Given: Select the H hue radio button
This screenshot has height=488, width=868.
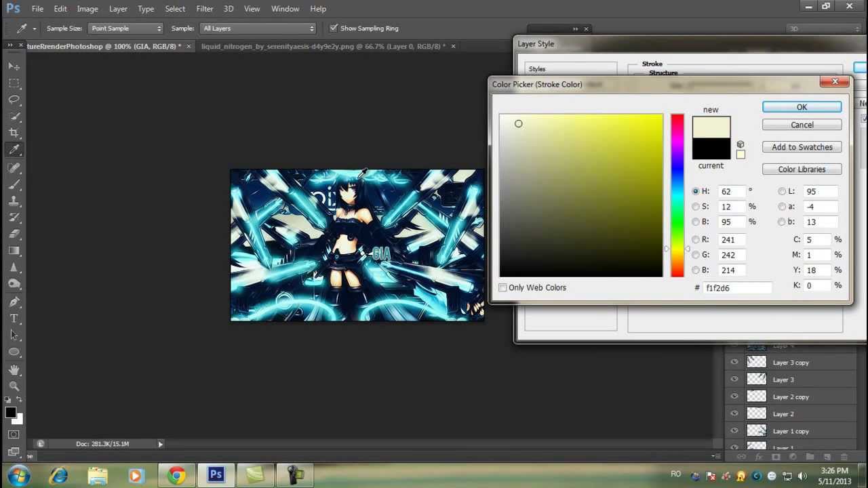Looking at the screenshot, I should point(695,191).
